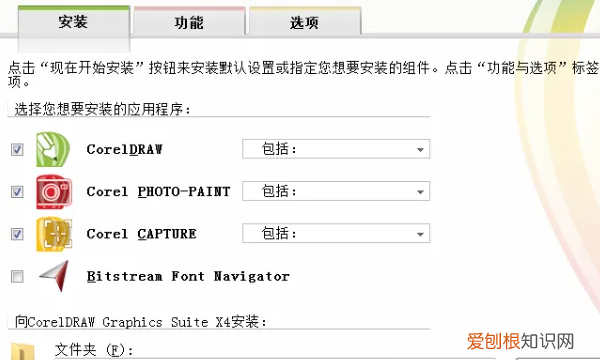Open the 选项 tab

(305, 22)
